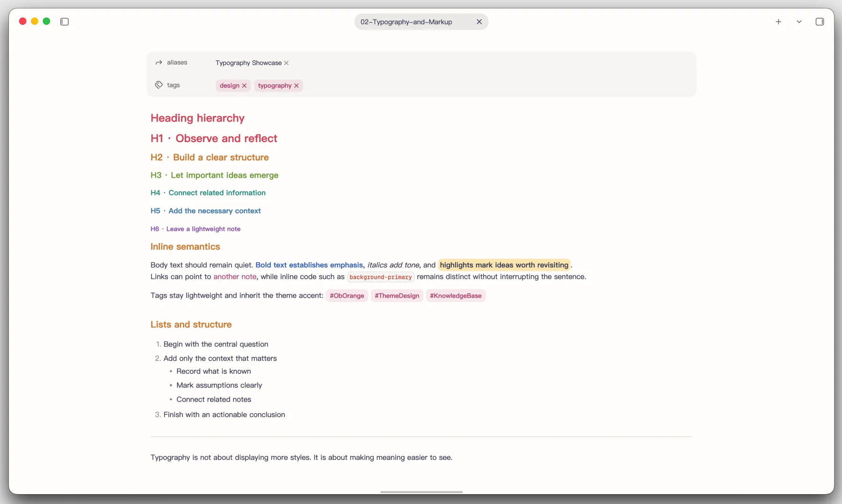Click the tags property label
The image size is (842, 504).
click(173, 85)
